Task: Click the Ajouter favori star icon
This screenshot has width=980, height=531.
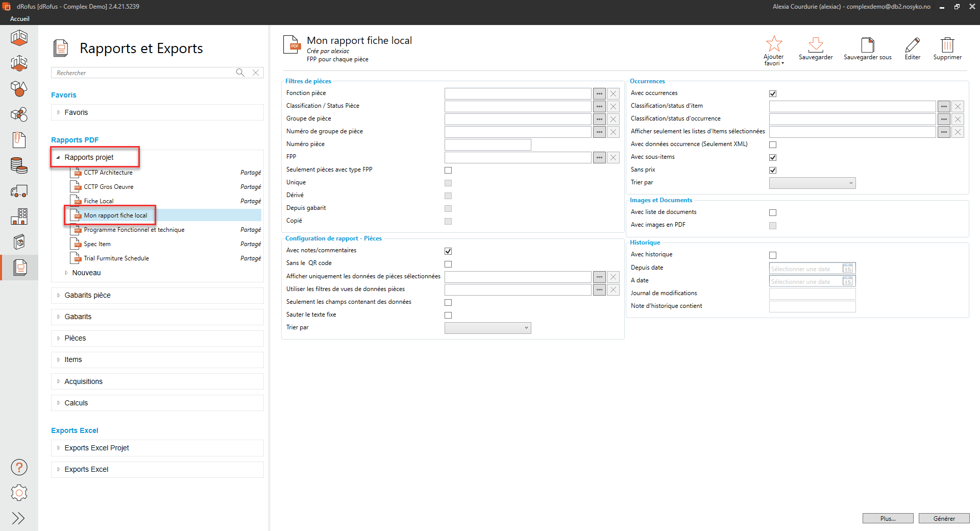Action: pyautogui.click(x=774, y=44)
